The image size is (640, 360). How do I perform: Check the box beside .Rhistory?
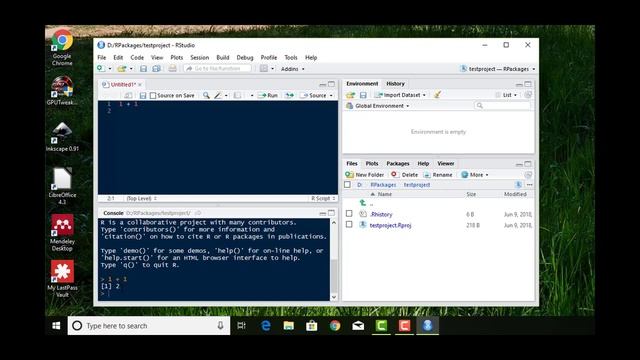(x=349, y=213)
